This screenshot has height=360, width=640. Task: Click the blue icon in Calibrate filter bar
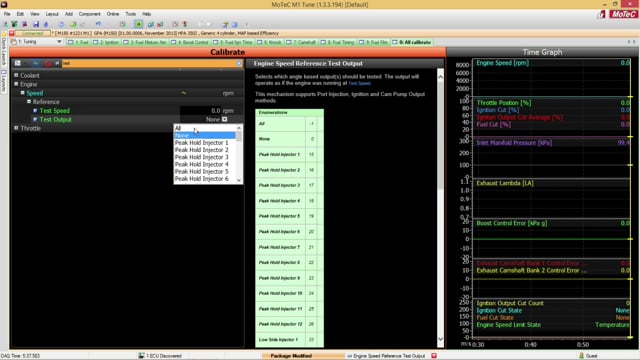[36, 63]
